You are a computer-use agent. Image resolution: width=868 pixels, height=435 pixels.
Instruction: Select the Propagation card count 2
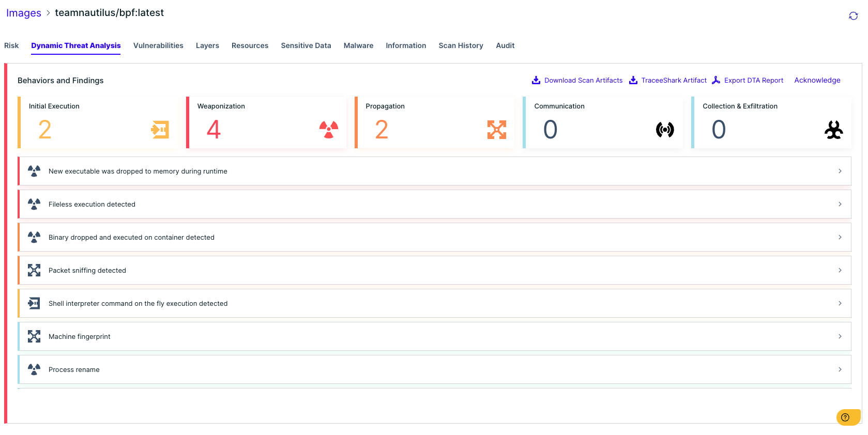click(x=382, y=129)
